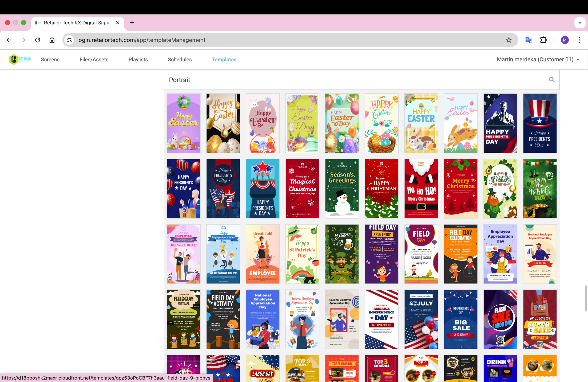Select the leaping bunny Happy Easter template
This screenshot has height=382, width=588.
[x=461, y=123]
